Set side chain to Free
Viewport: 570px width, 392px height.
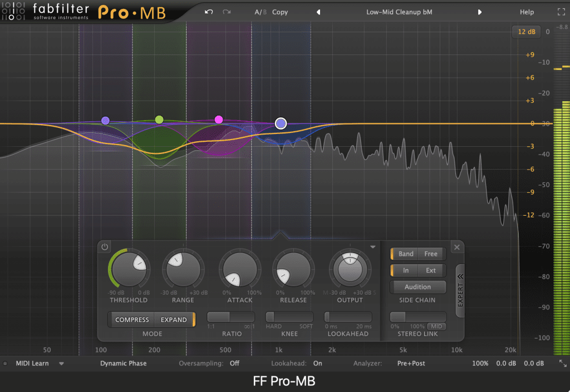pyautogui.click(x=431, y=254)
